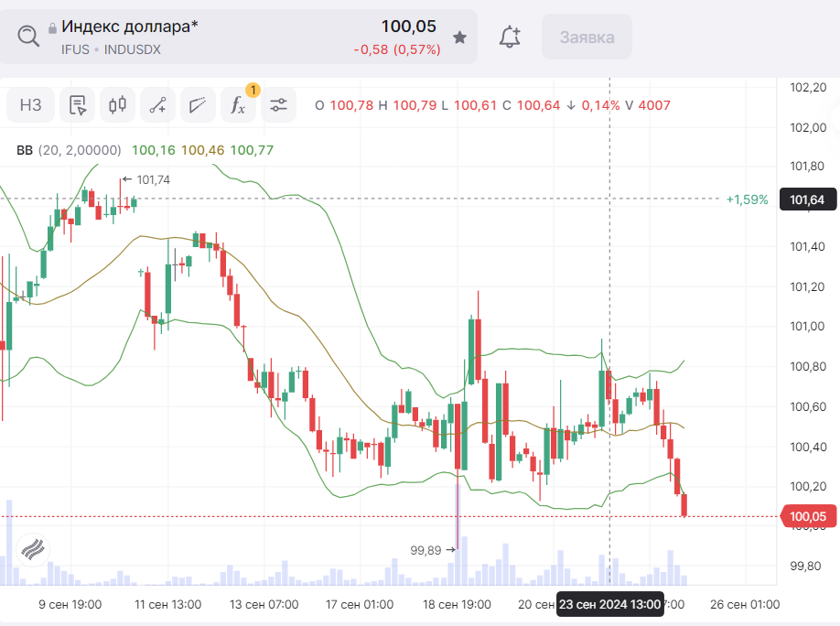The width and height of the screenshot is (840, 626).
Task: Click the wave logo icon on chart
Action: click(x=32, y=548)
